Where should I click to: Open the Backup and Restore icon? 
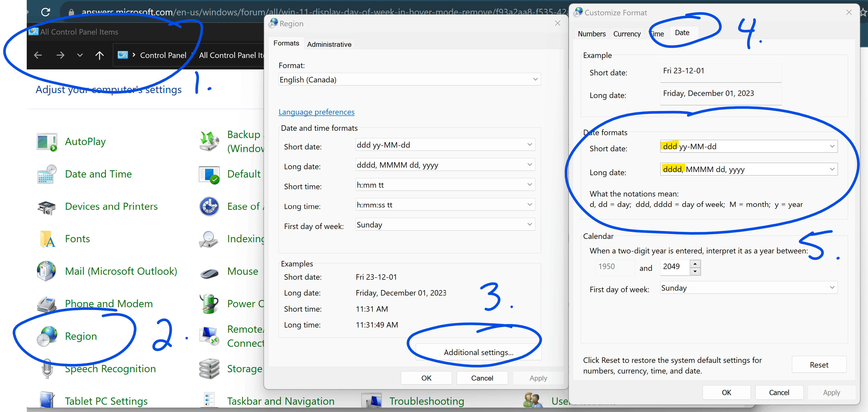pos(209,141)
